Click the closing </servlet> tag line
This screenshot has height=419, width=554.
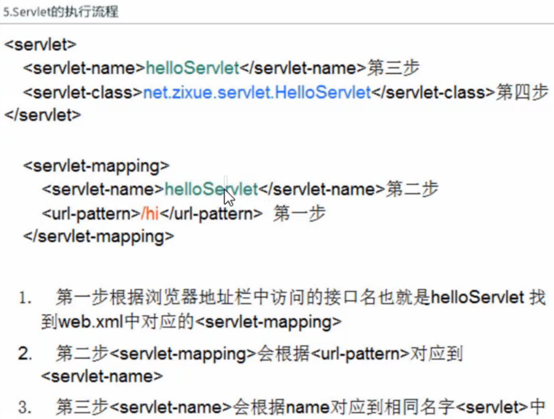click(43, 115)
